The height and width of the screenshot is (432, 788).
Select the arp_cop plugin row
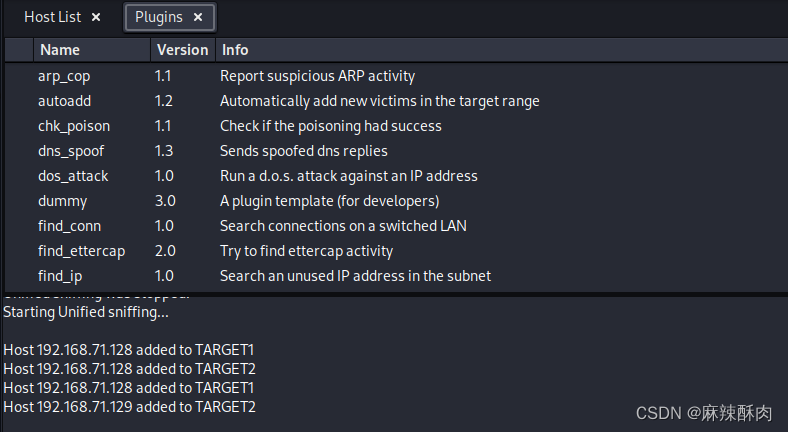(x=396, y=76)
